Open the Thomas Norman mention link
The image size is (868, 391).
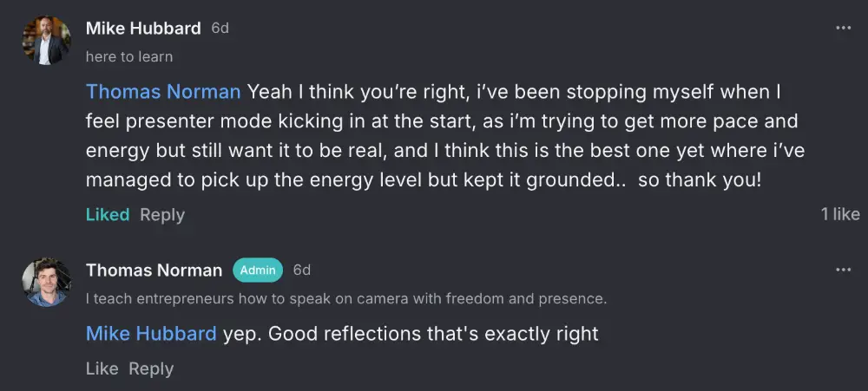(163, 91)
